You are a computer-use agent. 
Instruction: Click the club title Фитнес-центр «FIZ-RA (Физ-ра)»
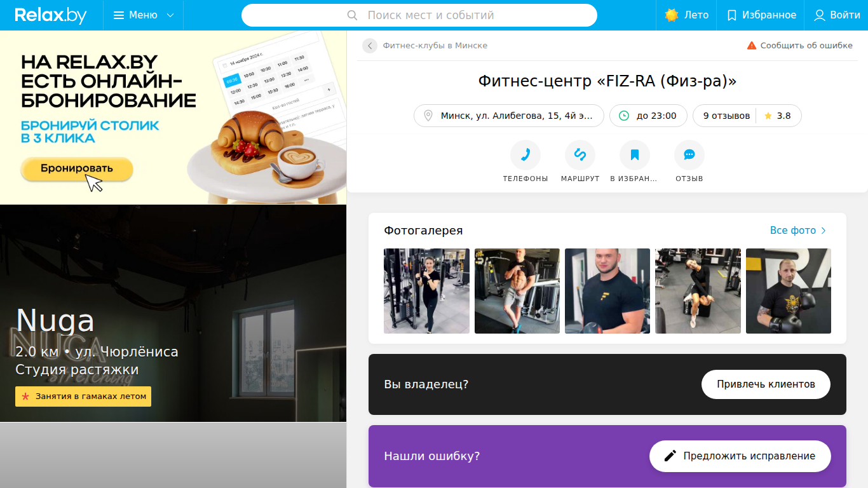point(607,81)
